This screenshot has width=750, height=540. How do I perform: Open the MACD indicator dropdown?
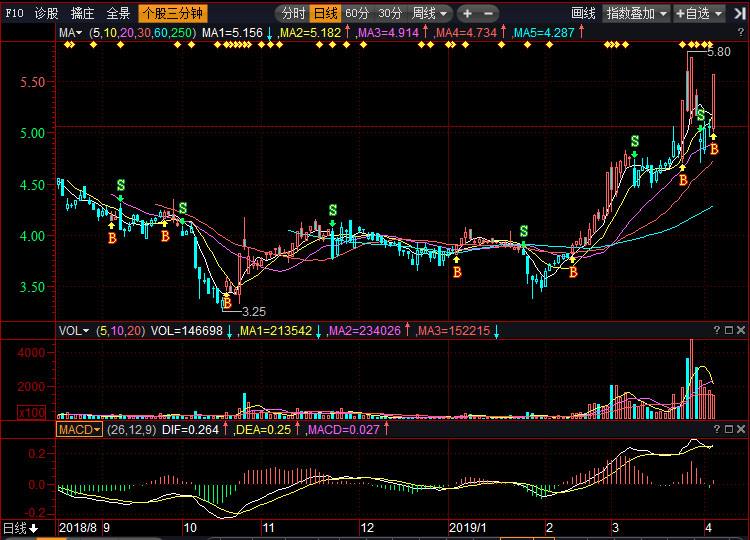(79, 430)
